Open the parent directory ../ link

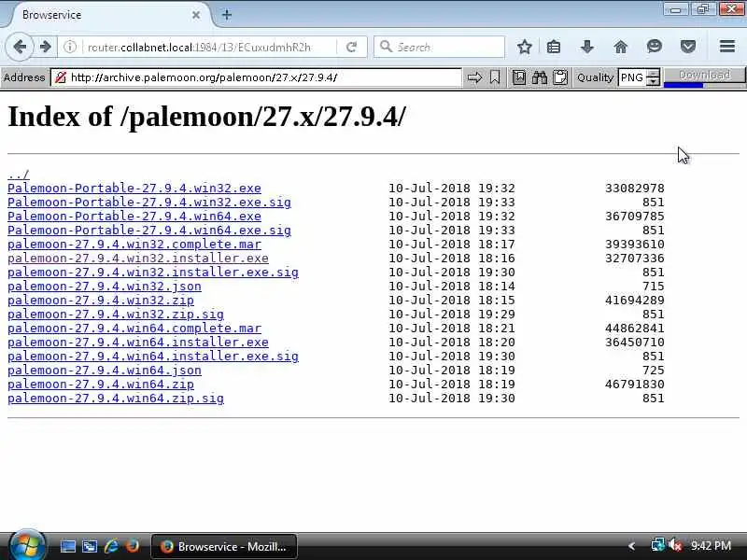click(18, 175)
